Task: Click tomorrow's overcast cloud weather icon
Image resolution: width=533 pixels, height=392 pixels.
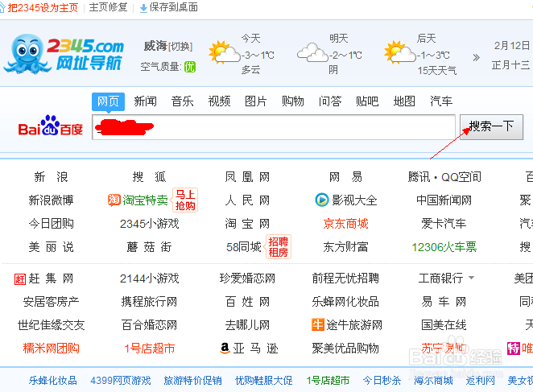Action: click(312, 52)
